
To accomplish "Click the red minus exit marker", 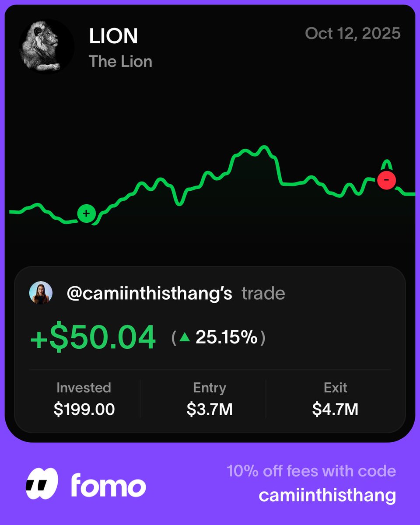I will pyautogui.click(x=386, y=179).
